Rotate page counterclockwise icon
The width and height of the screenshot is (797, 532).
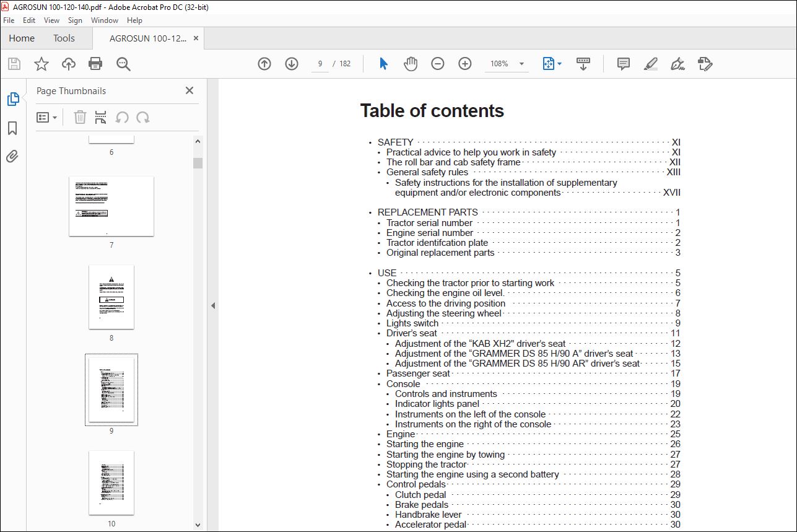point(122,117)
